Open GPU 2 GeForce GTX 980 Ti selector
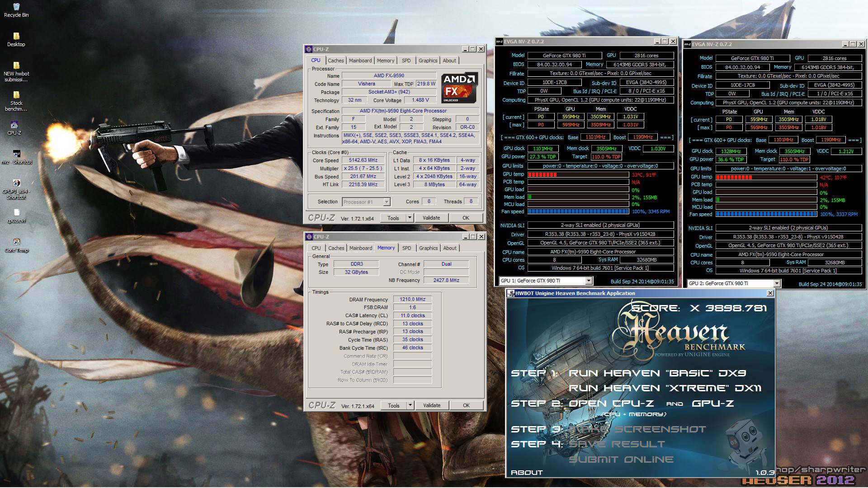 [733, 283]
